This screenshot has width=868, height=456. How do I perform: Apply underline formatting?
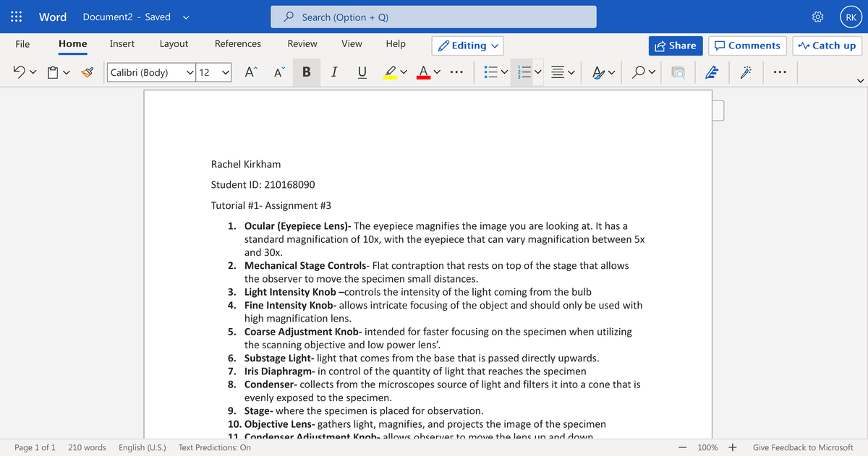click(362, 72)
